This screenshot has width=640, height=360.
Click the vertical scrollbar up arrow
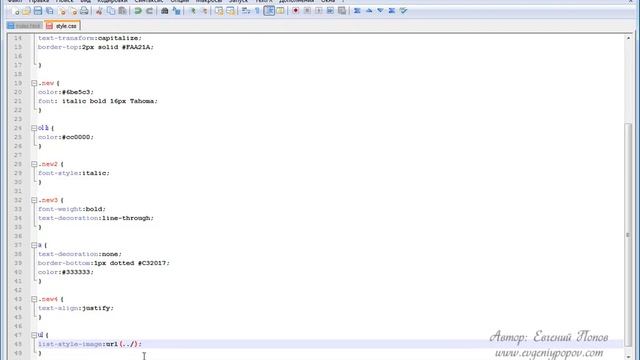(628, 38)
